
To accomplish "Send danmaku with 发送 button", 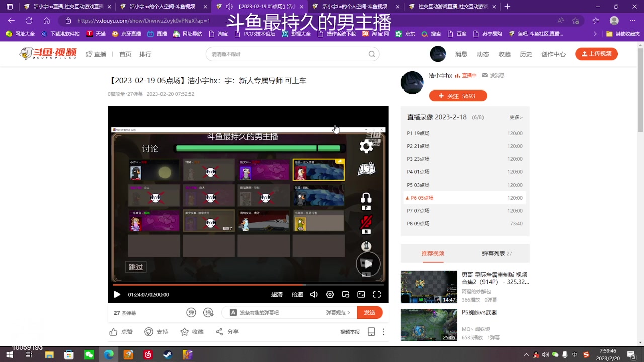I will pos(370,313).
